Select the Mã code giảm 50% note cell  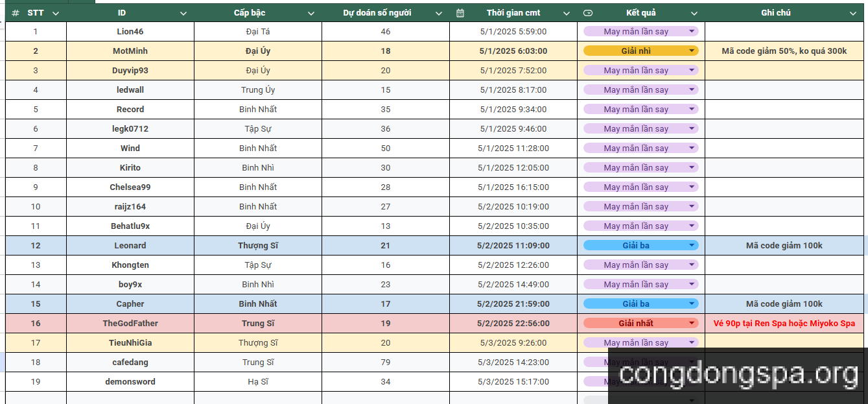click(x=784, y=51)
